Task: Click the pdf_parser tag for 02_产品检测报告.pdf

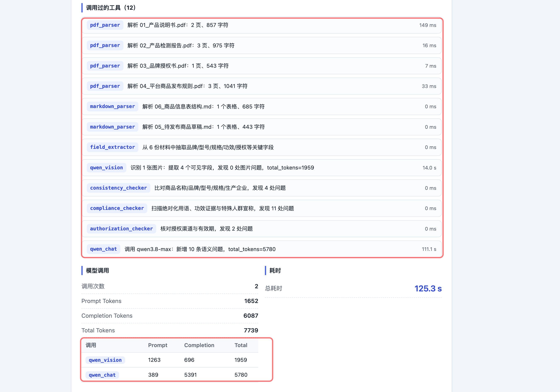Action: pyautogui.click(x=105, y=45)
